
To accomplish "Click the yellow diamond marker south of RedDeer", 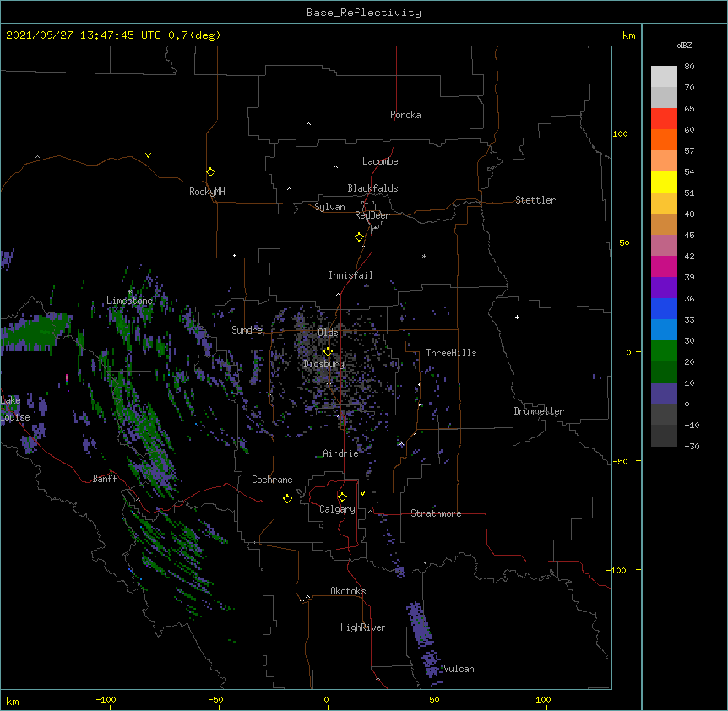I will 360,237.
